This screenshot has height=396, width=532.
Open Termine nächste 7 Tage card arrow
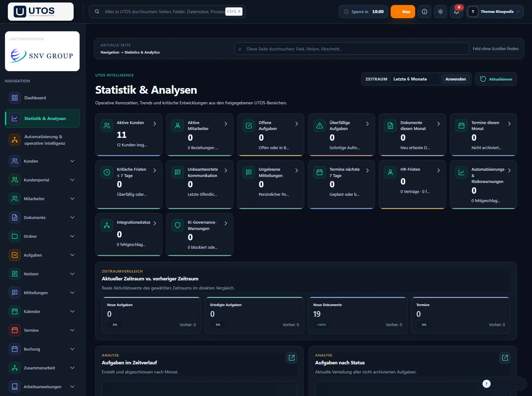point(367,170)
